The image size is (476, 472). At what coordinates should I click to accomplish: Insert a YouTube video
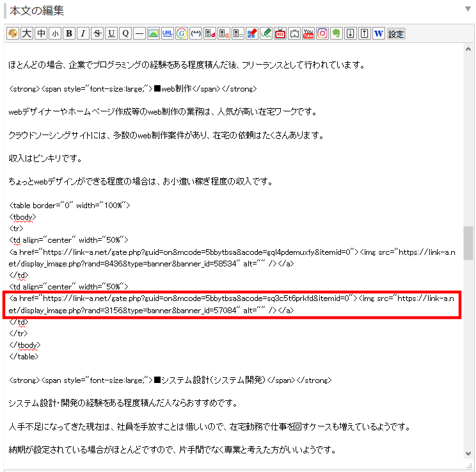tap(308, 33)
